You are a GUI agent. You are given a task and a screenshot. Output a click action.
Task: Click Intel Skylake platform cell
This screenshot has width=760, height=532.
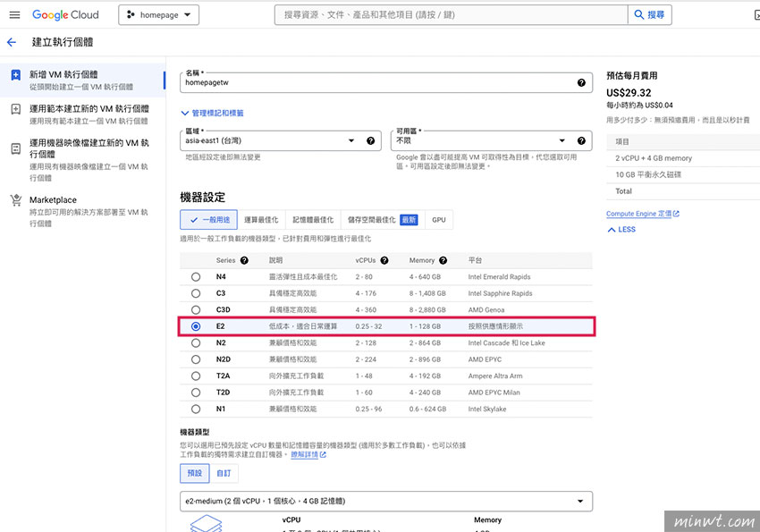(487, 409)
